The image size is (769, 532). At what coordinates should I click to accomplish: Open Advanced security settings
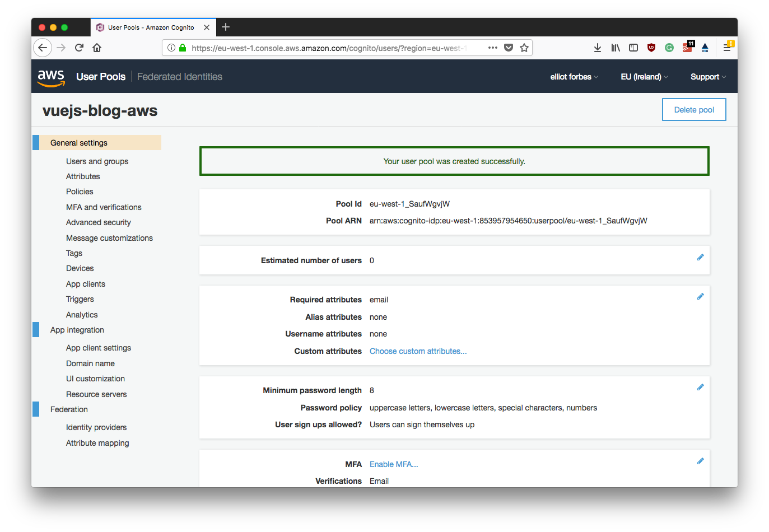click(x=98, y=222)
